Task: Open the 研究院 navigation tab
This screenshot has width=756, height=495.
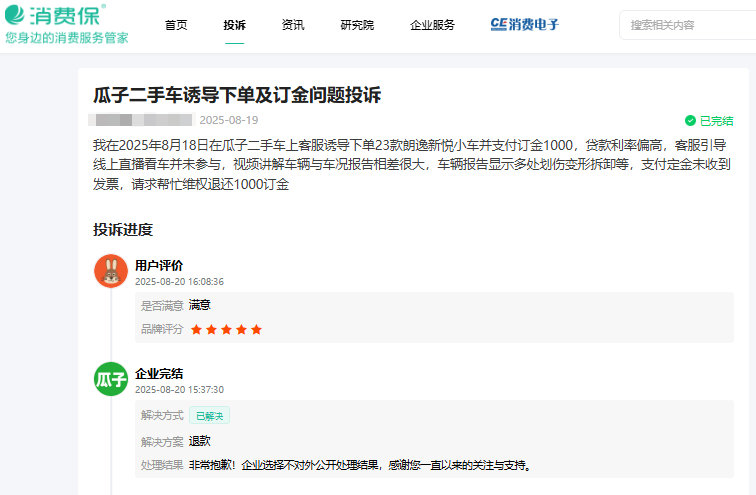Action: 357,25
